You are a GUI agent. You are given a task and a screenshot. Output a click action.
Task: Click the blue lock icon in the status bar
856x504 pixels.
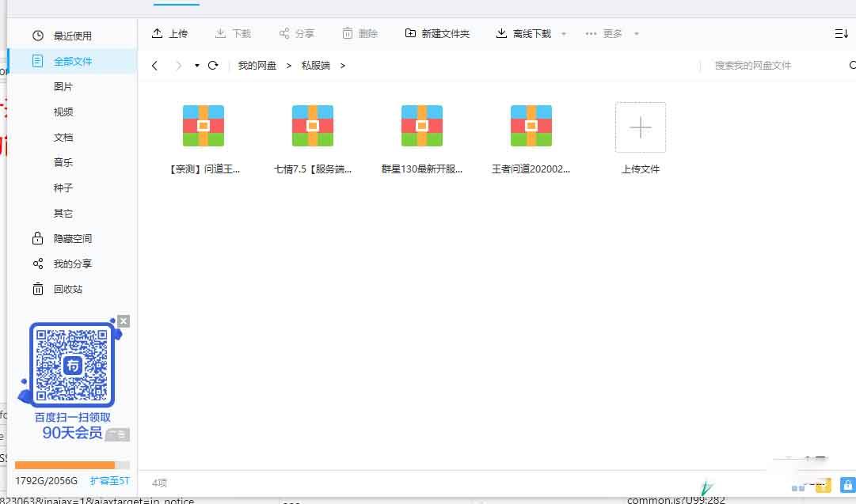848,485
